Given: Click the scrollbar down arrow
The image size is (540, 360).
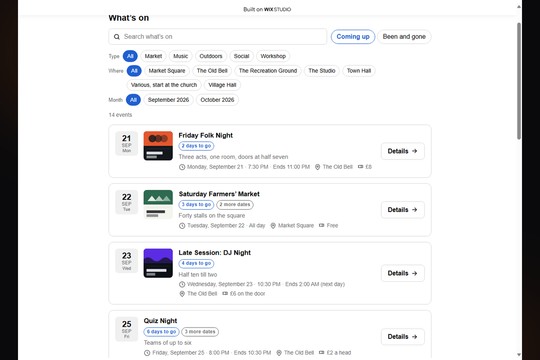Looking at the screenshot, I should click(519, 354).
